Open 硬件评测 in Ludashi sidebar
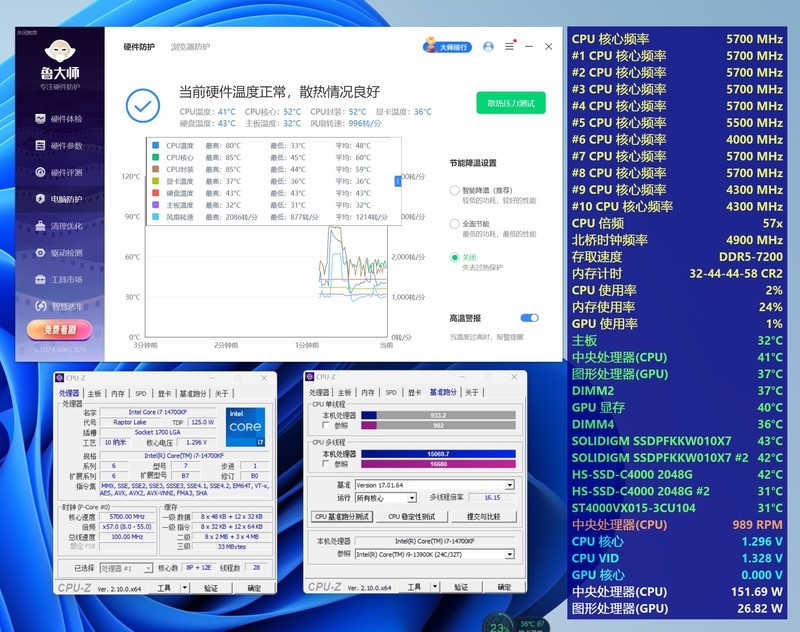Screen dimensions: 800x632 pos(59,172)
